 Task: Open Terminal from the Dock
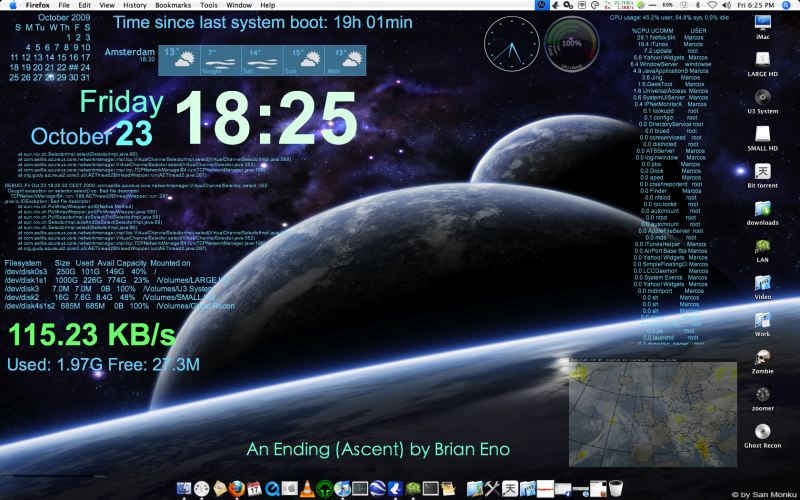coord(431,488)
